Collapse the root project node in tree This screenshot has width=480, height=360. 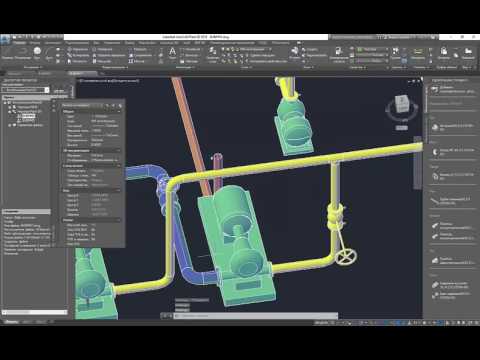point(5,103)
